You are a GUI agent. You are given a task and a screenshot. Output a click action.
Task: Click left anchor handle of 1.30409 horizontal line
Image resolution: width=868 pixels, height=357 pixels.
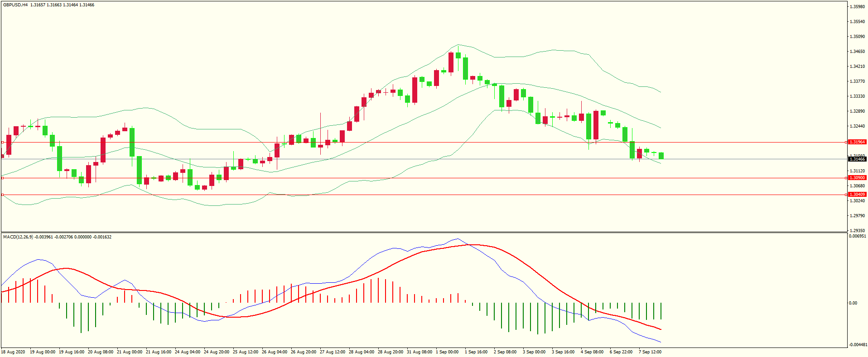coord(2,195)
